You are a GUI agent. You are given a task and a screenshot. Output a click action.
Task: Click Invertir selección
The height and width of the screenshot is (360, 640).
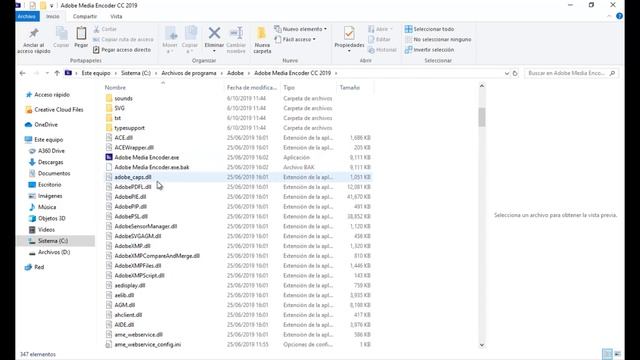point(429,49)
